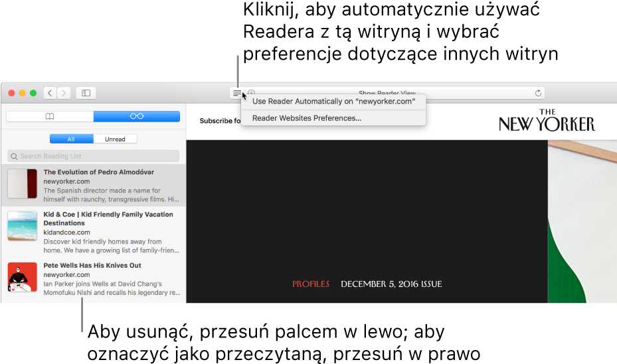Filter the reading list to Unread
The height and width of the screenshot is (364, 617).
coord(115,139)
